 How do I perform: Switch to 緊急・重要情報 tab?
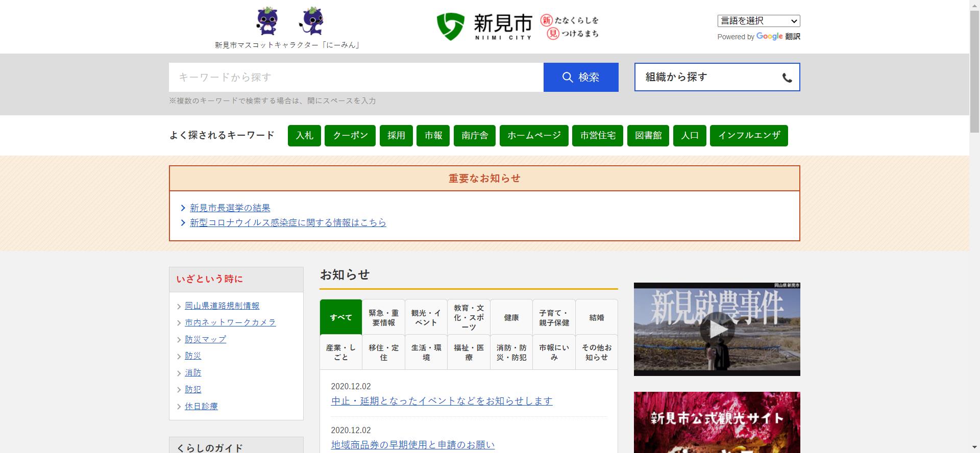click(x=384, y=317)
